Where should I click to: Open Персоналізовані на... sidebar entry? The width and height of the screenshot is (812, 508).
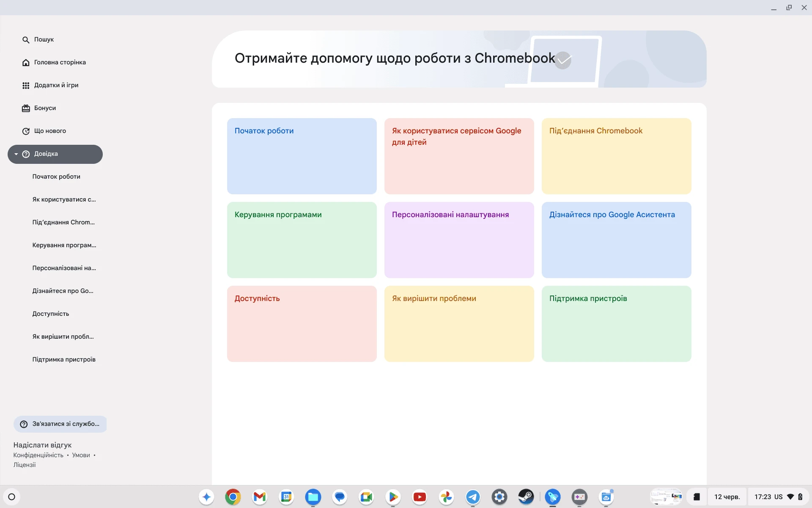point(64,268)
